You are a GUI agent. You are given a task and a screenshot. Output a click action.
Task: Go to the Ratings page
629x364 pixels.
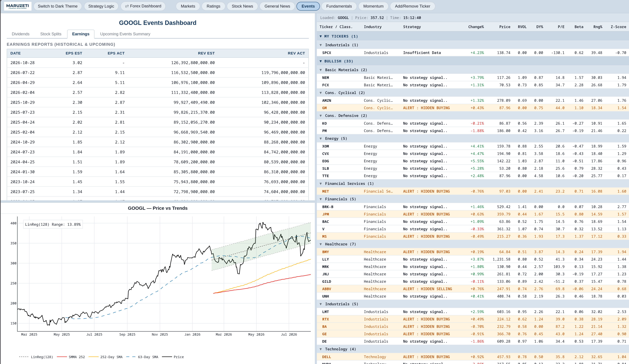pyautogui.click(x=213, y=6)
